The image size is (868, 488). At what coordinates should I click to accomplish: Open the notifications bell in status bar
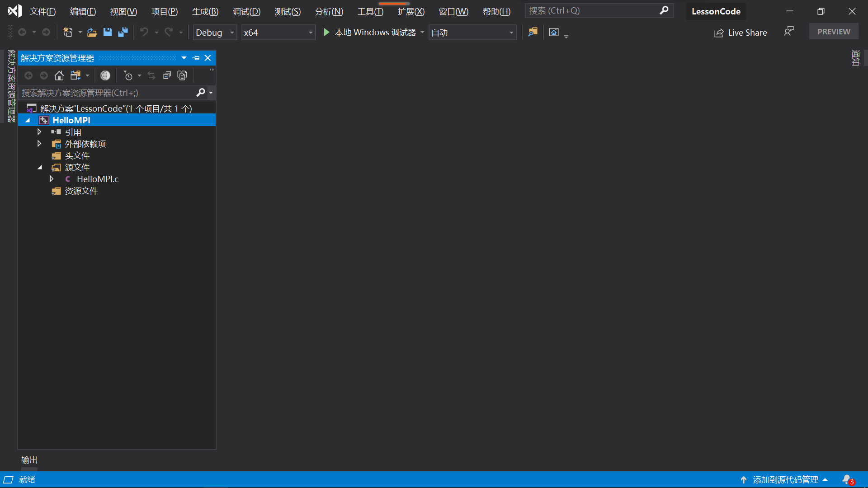(x=847, y=479)
